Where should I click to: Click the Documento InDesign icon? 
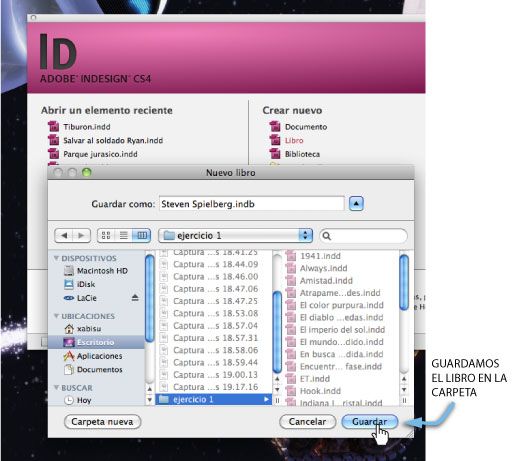point(275,127)
